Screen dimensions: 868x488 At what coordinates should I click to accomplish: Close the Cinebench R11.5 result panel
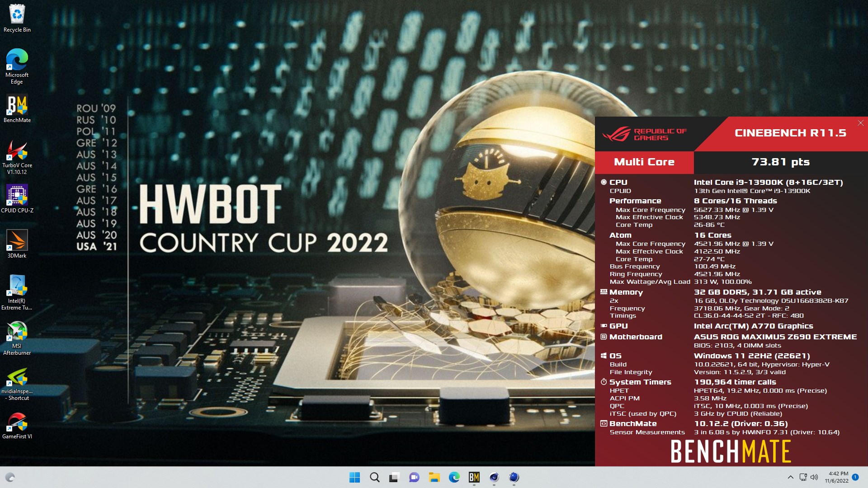pyautogui.click(x=861, y=123)
